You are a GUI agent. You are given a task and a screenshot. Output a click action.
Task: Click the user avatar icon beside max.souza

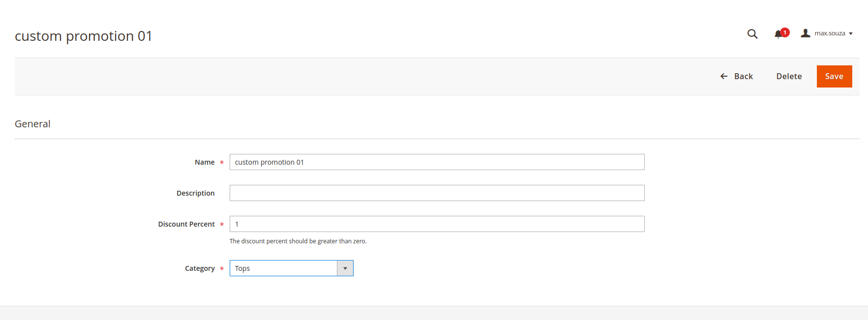(x=806, y=33)
